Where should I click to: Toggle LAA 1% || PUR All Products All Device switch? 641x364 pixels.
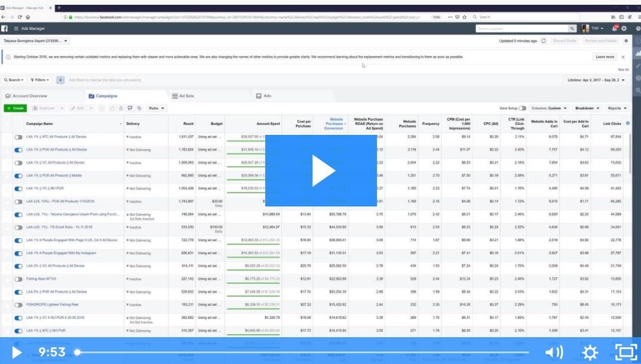(19, 150)
